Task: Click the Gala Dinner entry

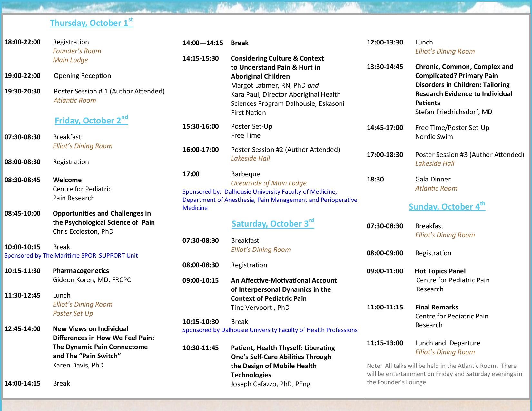Action: coord(433,179)
